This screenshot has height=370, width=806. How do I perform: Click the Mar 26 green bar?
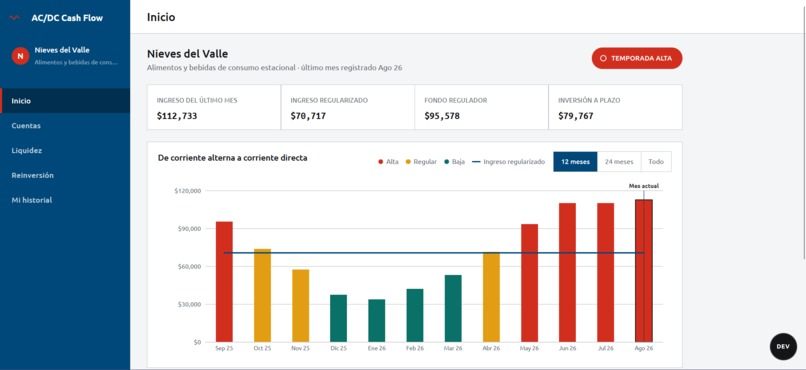(453, 308)
